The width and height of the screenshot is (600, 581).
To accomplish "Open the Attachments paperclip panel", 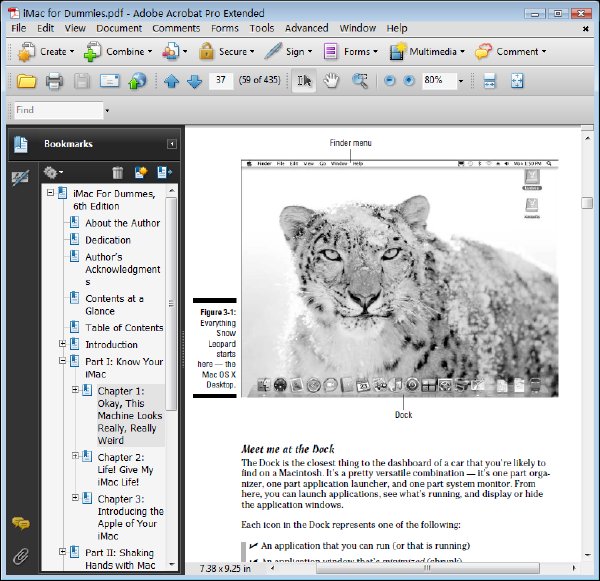I will 21,556.
